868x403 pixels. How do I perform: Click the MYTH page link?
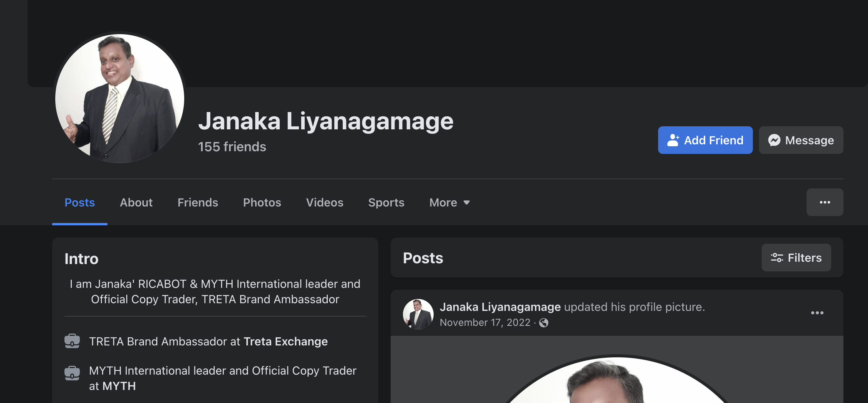point(119,386)
